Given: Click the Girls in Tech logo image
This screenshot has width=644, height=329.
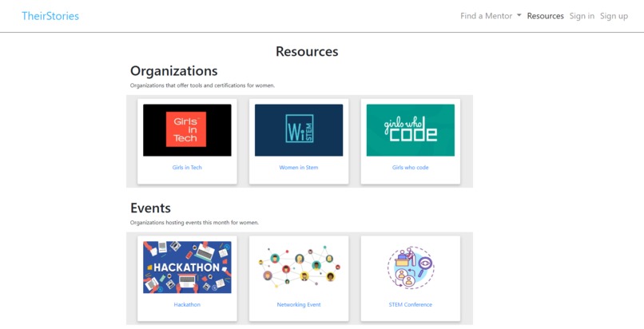Looking at the screenshot, I should pyautogui.click(x=187, y=130).
